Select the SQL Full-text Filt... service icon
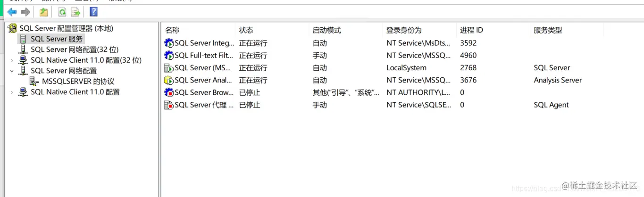The width and height of the screenshot is (644, 197). pyautogui.click(x=169, y=56)
